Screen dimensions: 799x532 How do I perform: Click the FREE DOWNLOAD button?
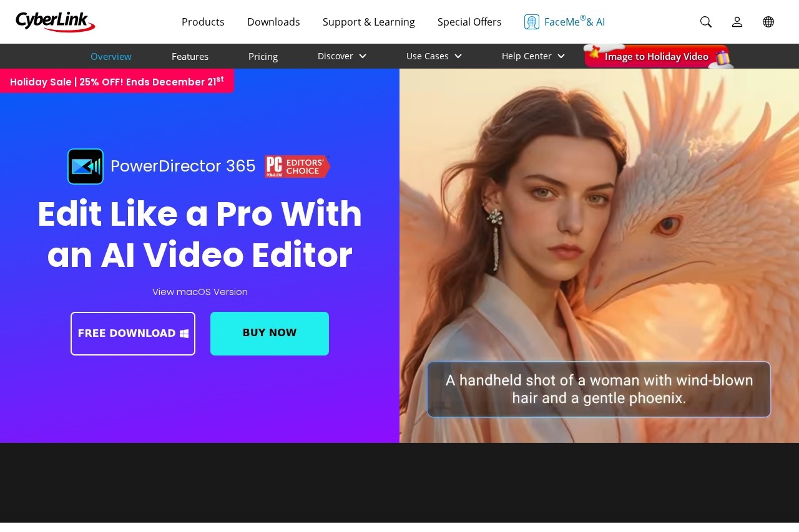pyautogui.click(x=133, y=334)
